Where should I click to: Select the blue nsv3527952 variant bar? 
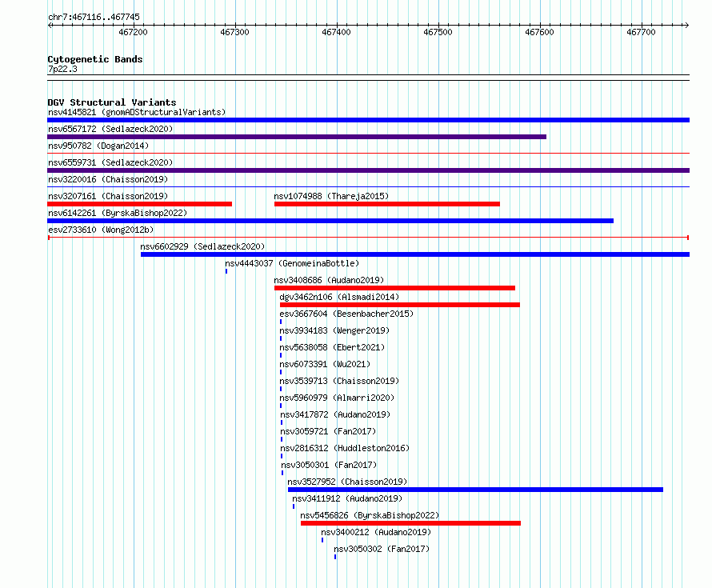tap(475, 490)
